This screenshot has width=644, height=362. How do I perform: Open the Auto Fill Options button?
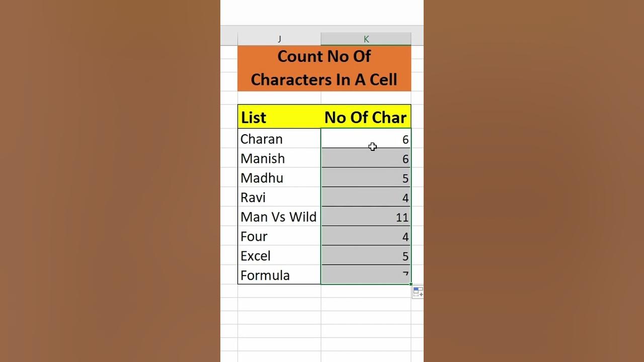pos(418,292)
